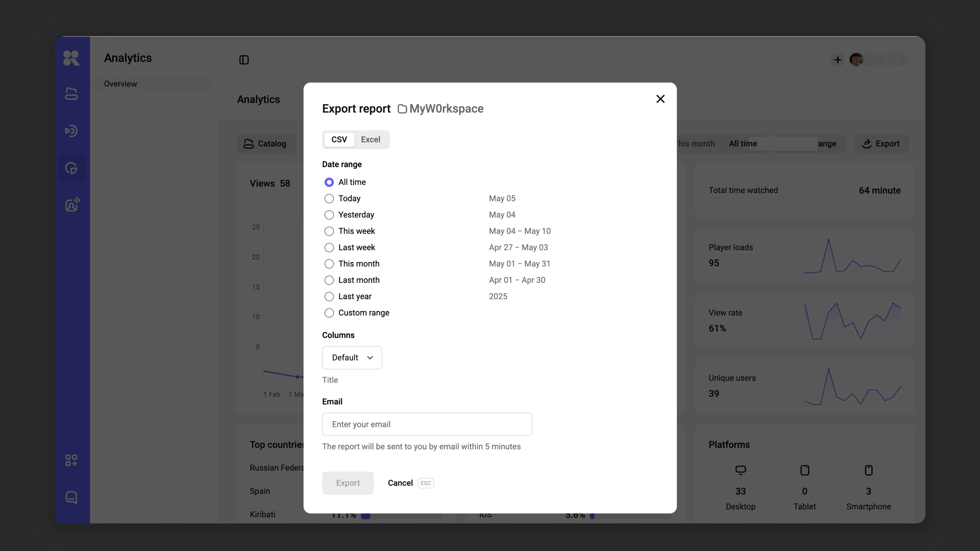Click the Total time watched card
980x551 pixels.
click(804, 190)
